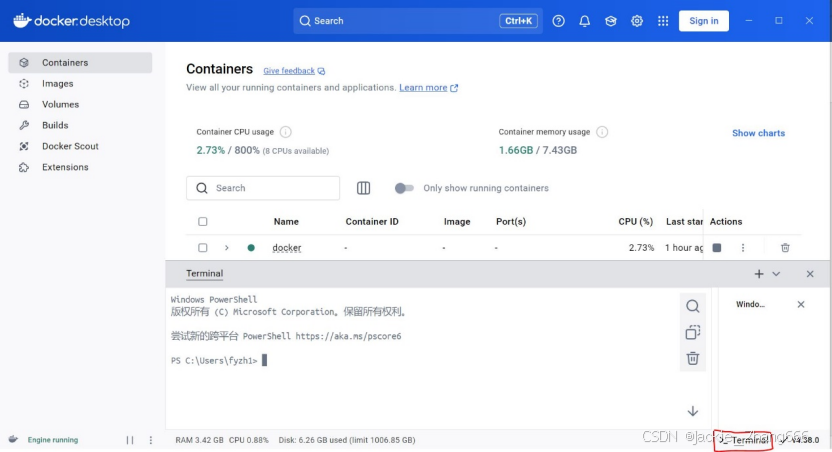Click the Container ID column header
Screen dimensions: 832x452
coord(371,222)
